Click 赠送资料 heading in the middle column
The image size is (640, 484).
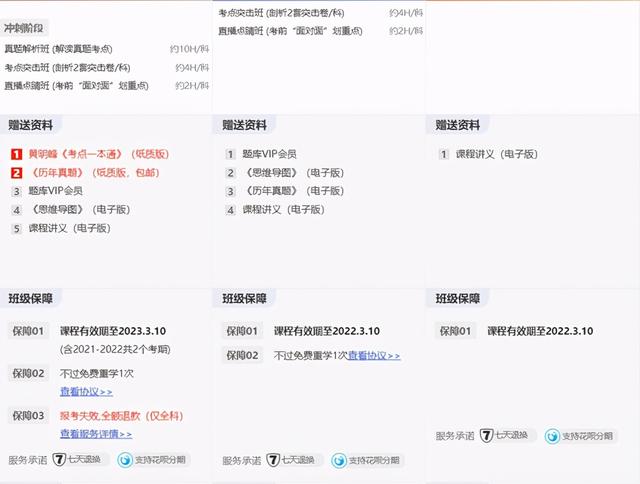pyautogui.click(x=244, y=125)
